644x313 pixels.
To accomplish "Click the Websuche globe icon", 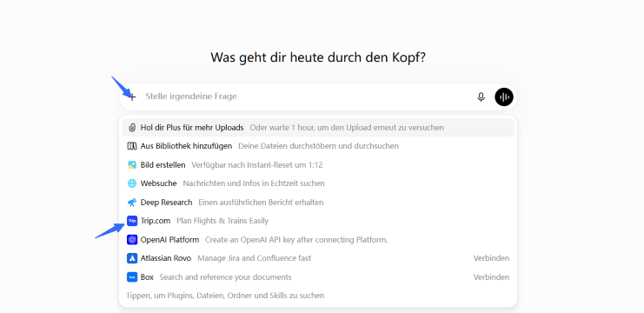I will (132, 183).
